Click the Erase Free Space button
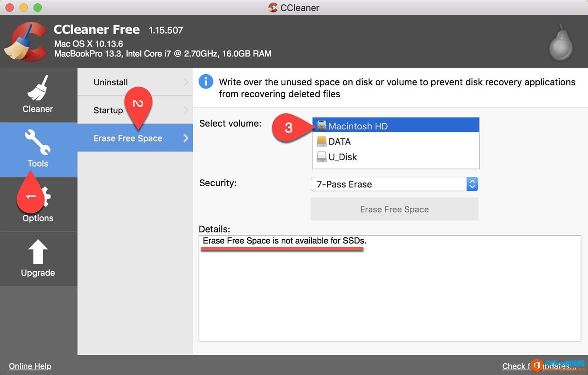Viewport: 588px width, 375px height. 394,209
